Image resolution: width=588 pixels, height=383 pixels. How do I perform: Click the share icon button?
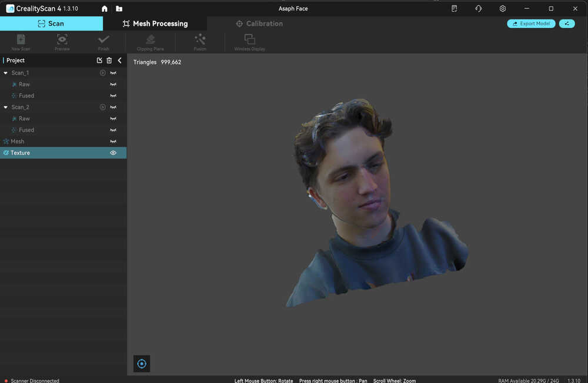tap(567, 23)
